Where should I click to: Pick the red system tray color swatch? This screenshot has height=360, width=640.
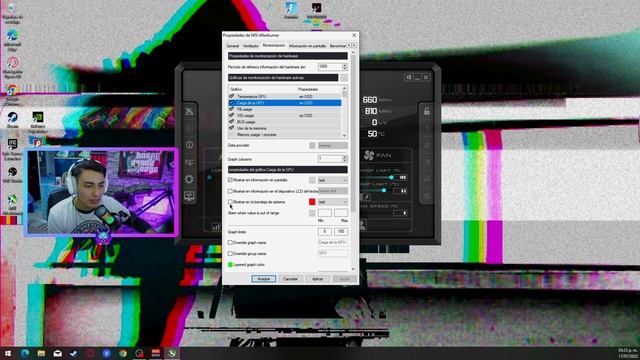312,202
